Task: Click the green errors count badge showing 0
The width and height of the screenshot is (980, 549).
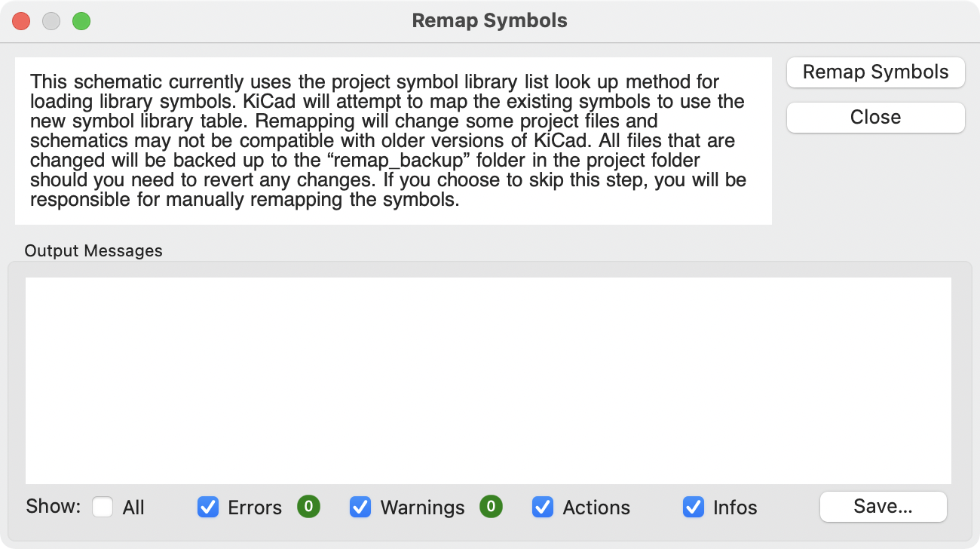Action: pos(308,508)
